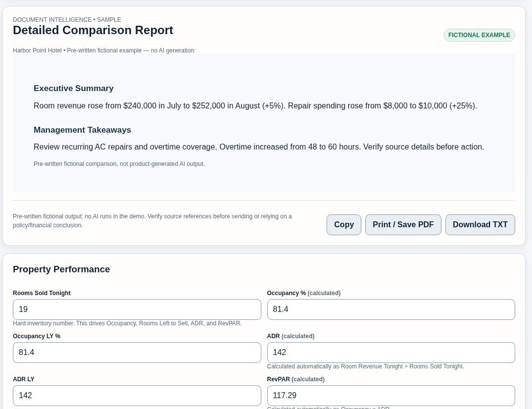532x409 pixels.
Task: Click Print / Save PDF button
Action: pos(403,225)
